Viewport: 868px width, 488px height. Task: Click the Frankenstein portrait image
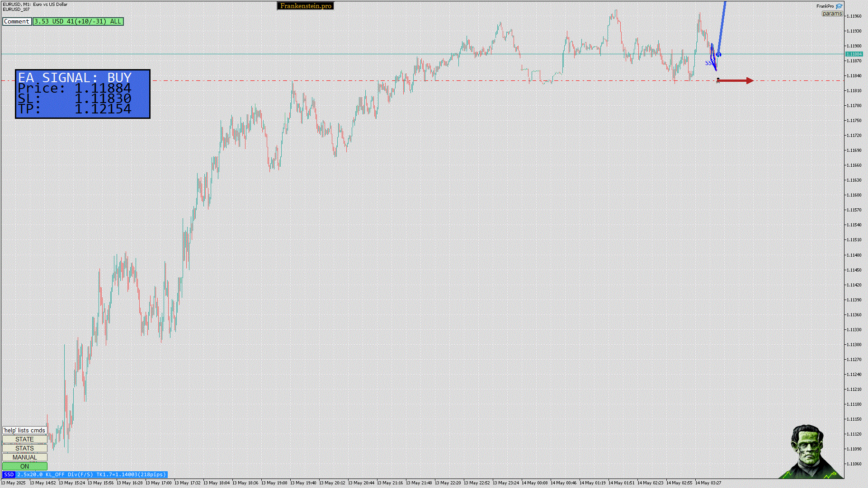point(811,451)
